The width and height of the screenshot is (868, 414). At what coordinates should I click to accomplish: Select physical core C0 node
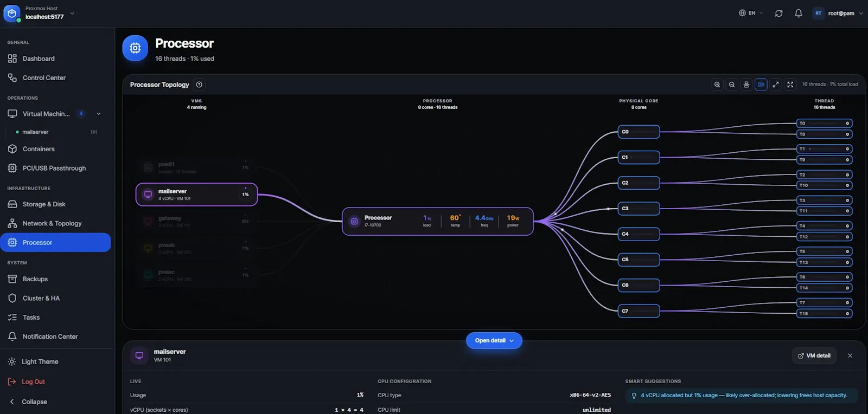point(639,132)
